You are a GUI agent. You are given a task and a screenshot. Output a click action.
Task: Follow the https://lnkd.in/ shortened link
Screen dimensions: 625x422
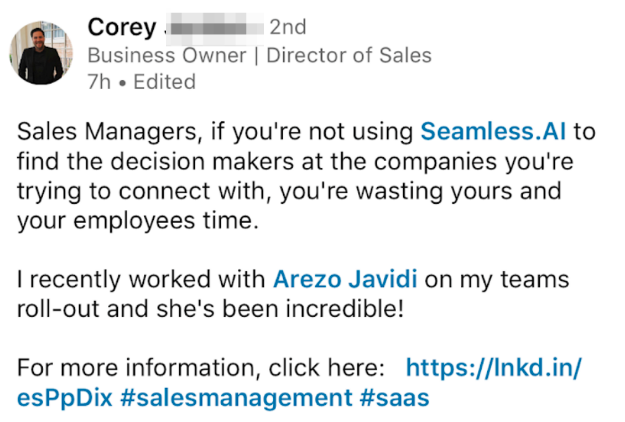tap(494, 367)
